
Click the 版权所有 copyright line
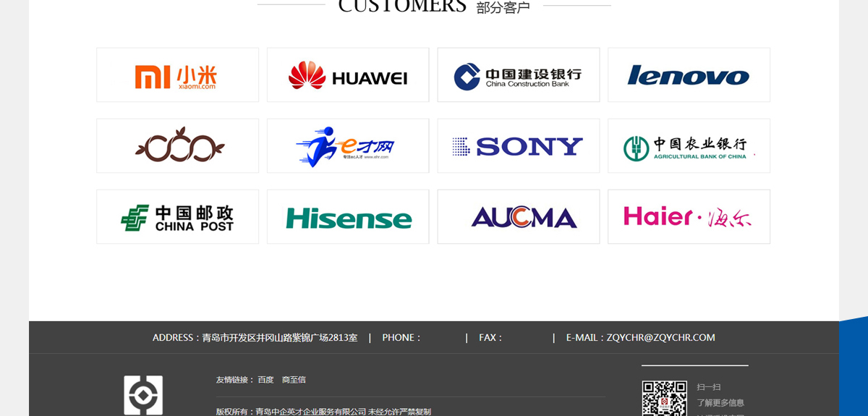323,412
